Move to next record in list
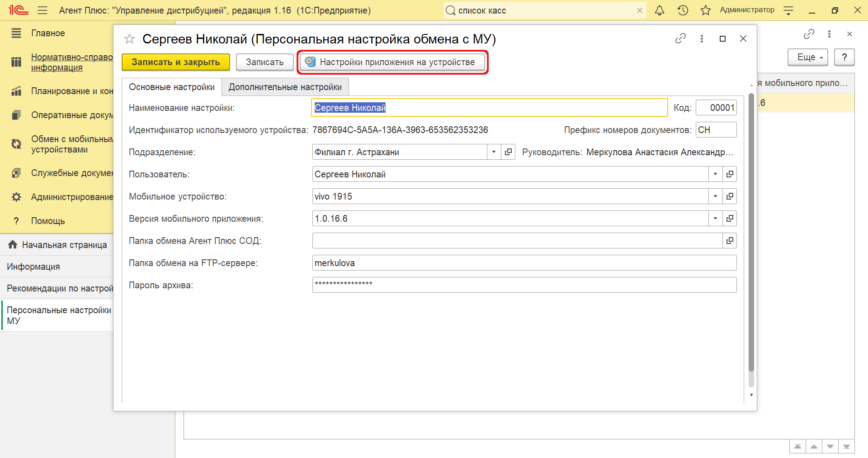This screenshot has width=868, height=458. pyautogui.click(x=830, y=447)
